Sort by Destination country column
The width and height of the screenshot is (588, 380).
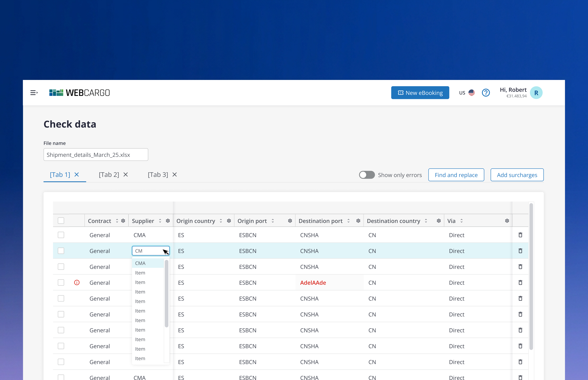coord(426,221)
